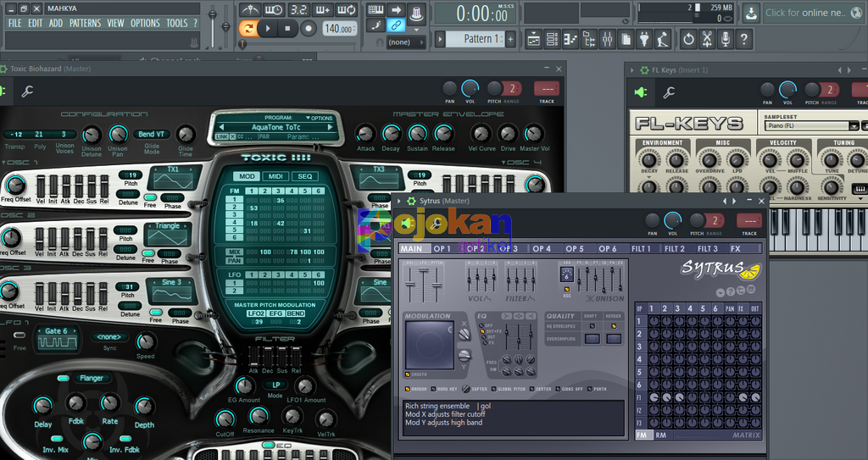Open Sine 3 waveform selector in Toxic OSC 3
The width and height of the screenshot is (868, 460).
coord(171,290)
